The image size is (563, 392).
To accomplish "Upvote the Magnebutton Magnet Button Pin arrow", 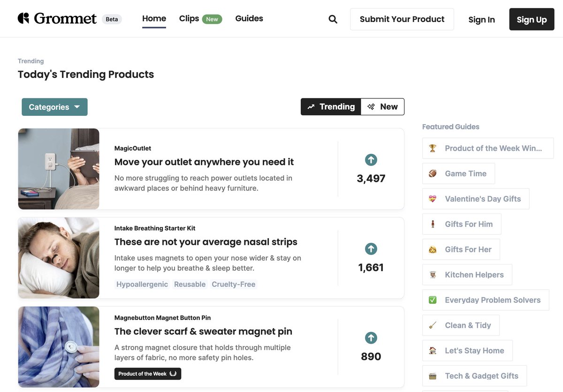I will [x=371, y=338].
